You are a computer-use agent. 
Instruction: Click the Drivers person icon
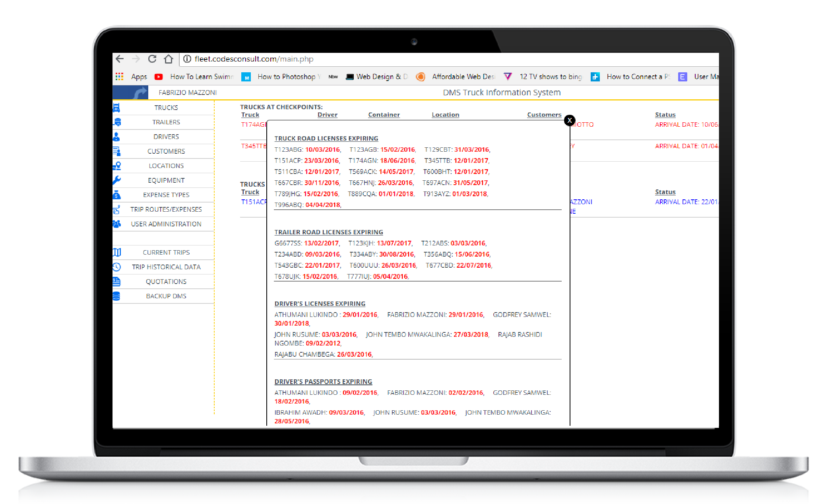[x=116, y=137]
